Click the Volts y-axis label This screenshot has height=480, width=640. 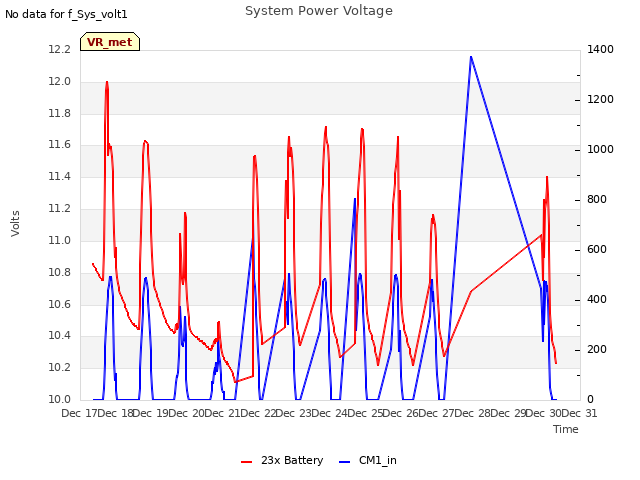(16, 224)
